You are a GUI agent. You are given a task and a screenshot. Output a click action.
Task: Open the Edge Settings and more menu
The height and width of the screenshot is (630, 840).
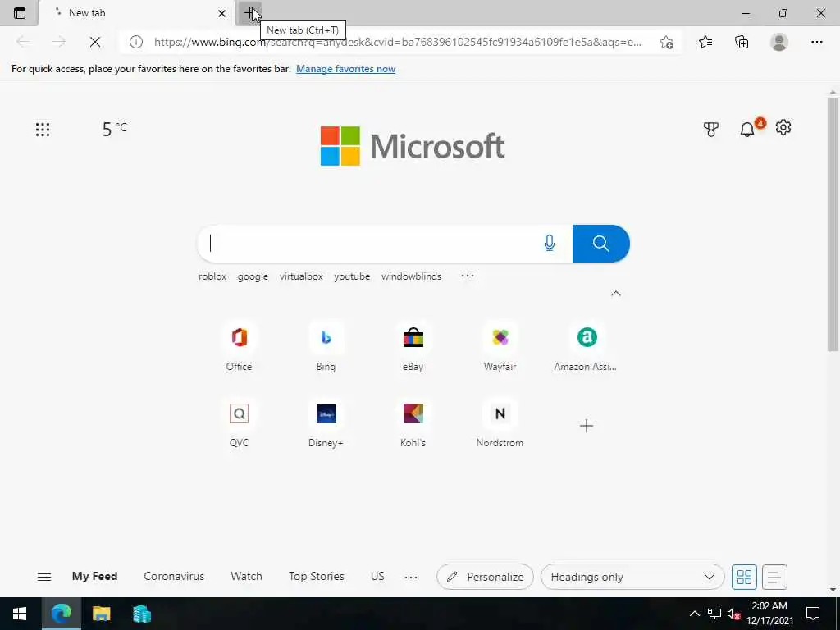[816, 42]
